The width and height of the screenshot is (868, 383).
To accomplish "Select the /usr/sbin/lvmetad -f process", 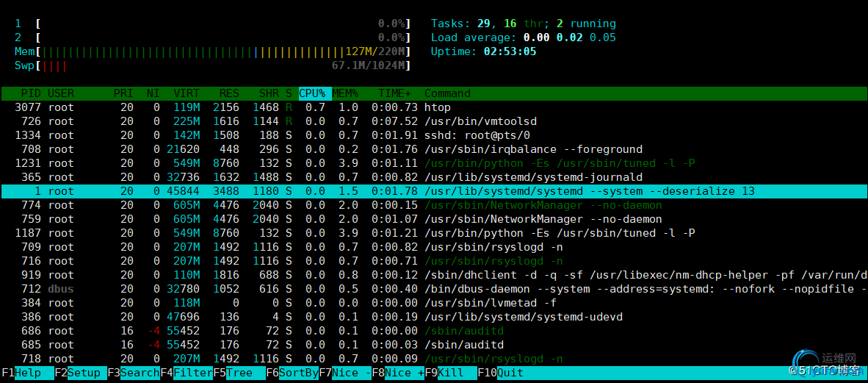I will point(434,303).
